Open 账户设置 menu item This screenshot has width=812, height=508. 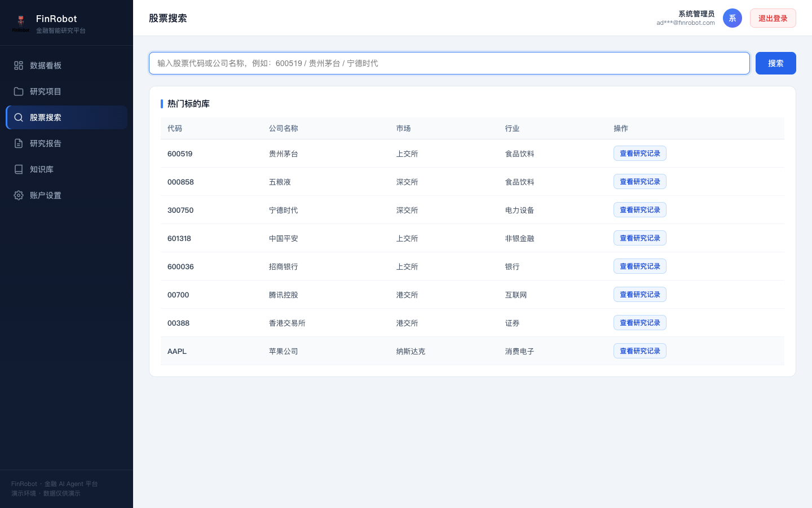[x=67, y=195]
